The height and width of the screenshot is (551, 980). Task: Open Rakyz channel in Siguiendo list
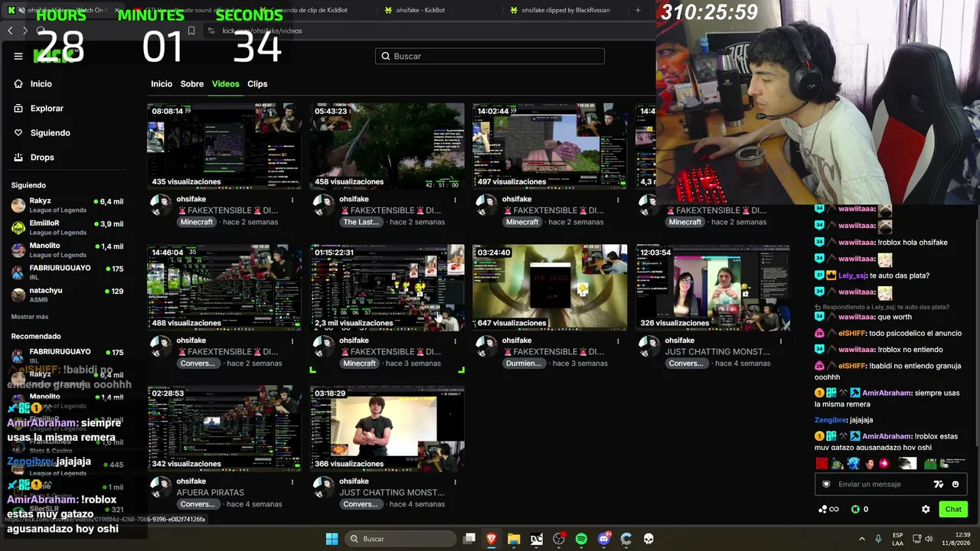coord(67,205)
